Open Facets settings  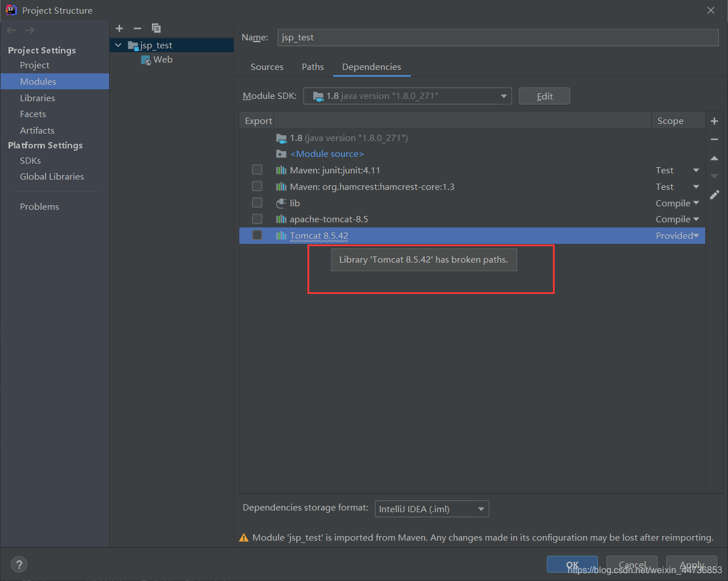[33, 114]
